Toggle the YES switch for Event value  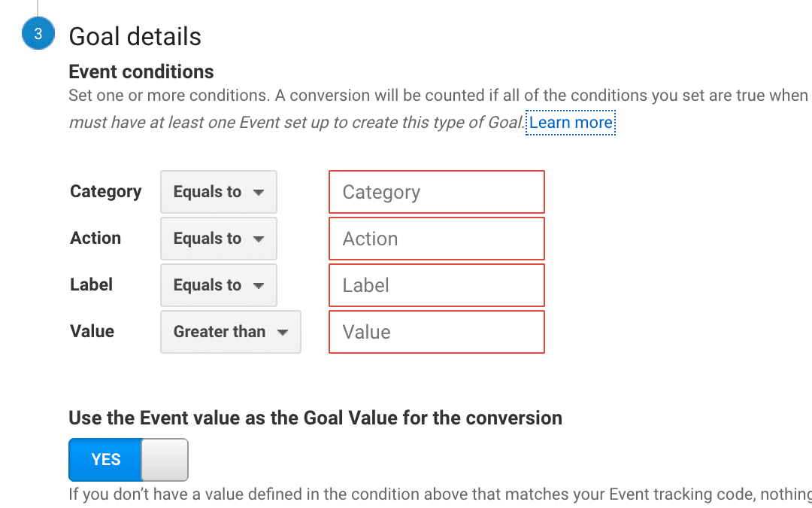[129, 460]
